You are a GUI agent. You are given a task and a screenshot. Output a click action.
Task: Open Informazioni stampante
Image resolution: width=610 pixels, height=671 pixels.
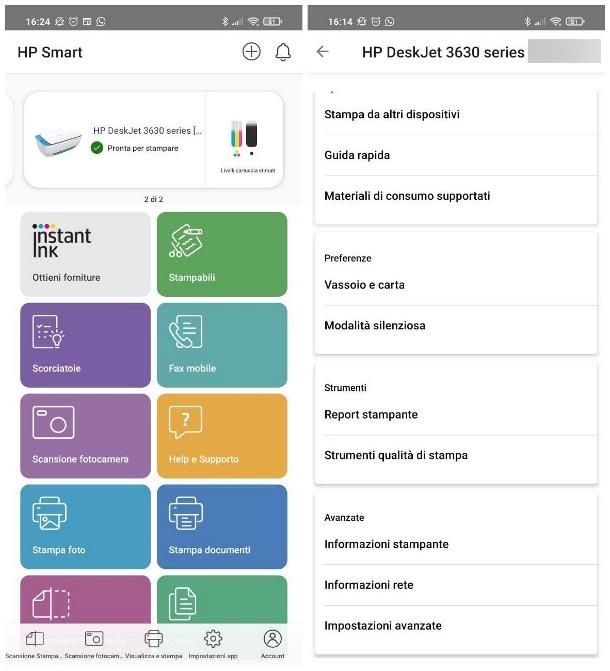pos(456,544)
